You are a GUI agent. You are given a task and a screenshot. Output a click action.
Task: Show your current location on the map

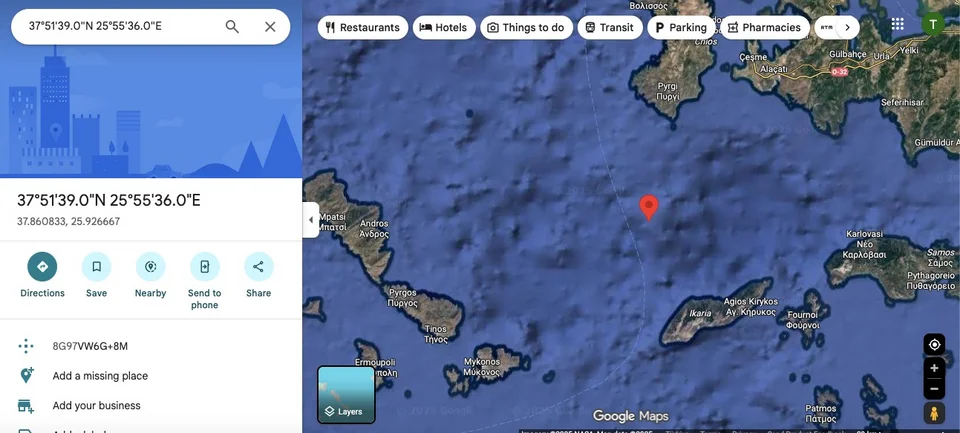934,345
